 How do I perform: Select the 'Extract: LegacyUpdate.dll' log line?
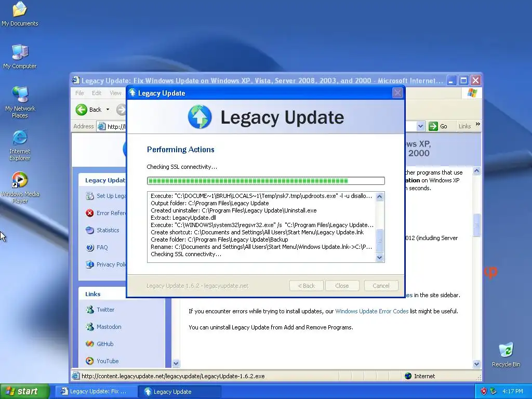pos(183,218)
